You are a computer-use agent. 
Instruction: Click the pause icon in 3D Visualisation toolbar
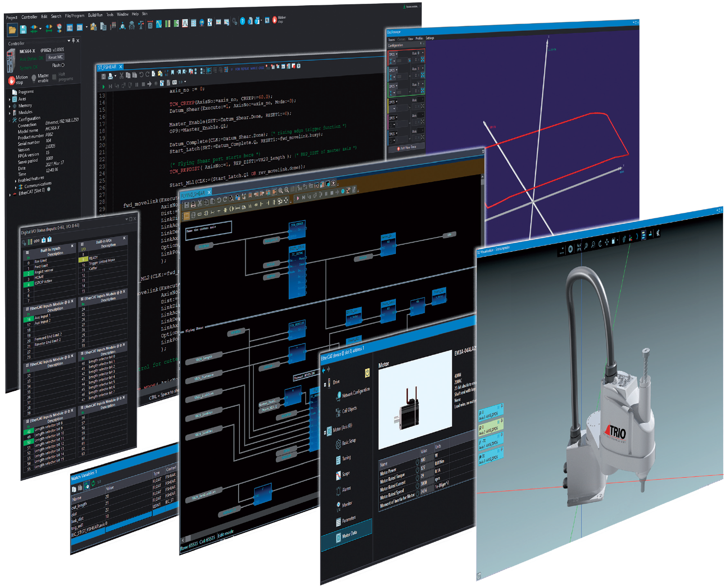point(570,249)
